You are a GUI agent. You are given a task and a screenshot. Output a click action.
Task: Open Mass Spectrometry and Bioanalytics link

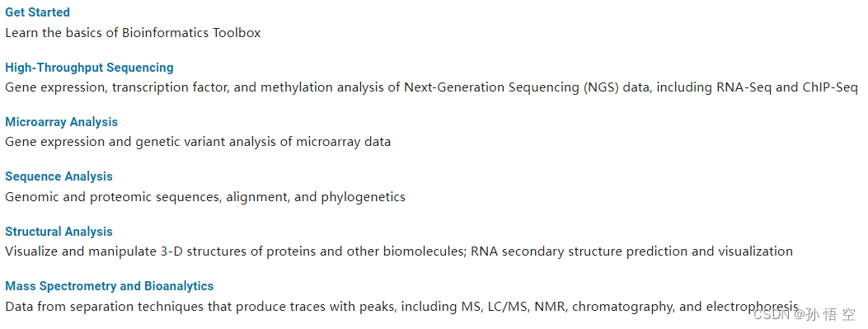[110, 286]
